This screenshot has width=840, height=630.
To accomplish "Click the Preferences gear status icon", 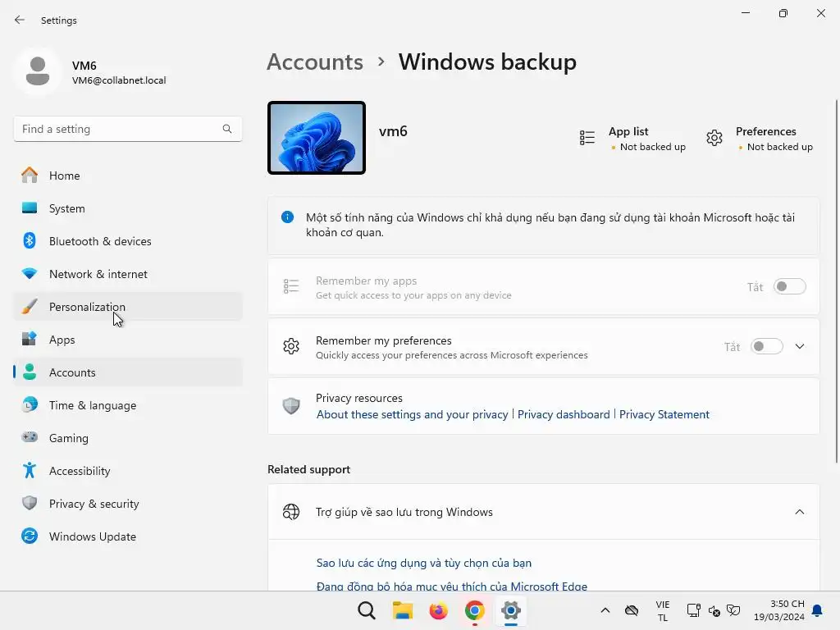I will [x=714, y=138].
